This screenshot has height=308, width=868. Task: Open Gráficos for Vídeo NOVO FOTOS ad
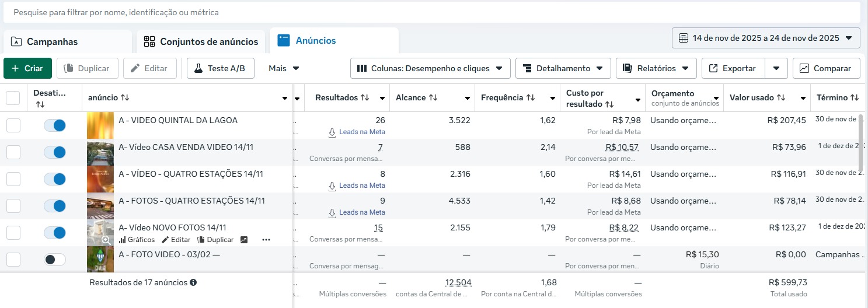tap(137, 240)
